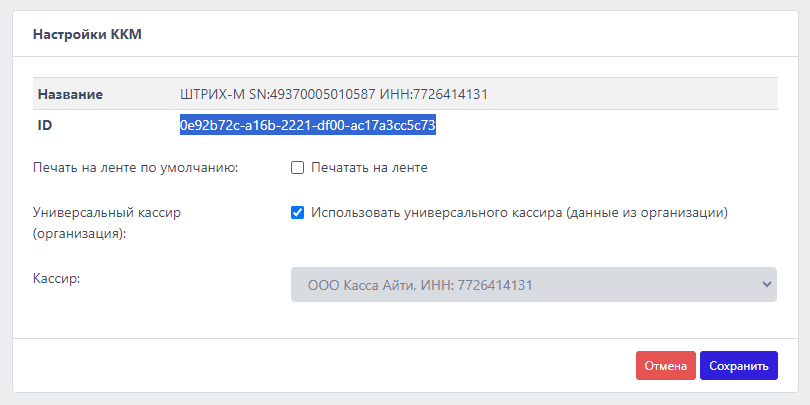Click the ИНН:7726414131 text in the Название row
This screenshot has width=810, height=405.
tap(433, 94)
